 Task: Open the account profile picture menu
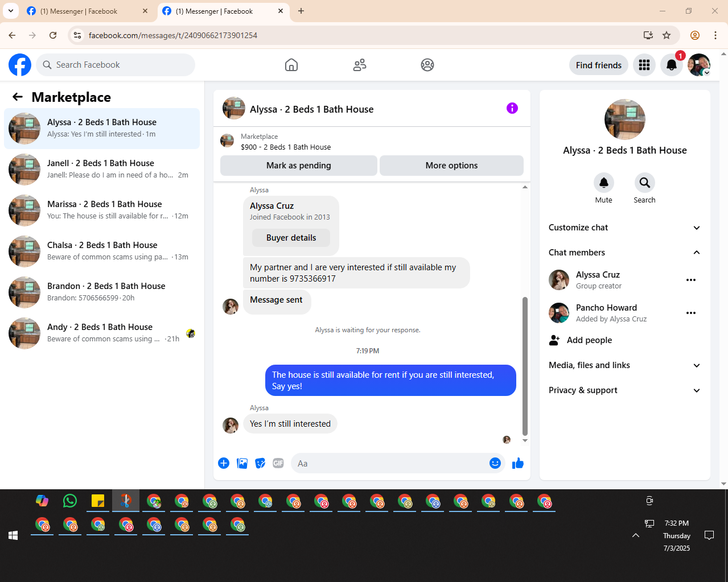[x=699, y=65]
